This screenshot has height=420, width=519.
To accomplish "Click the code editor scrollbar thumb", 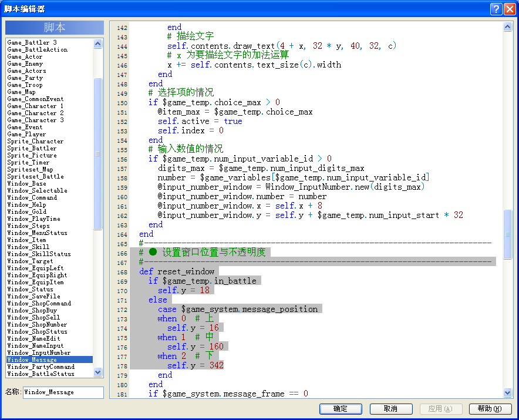I will 507,234.
